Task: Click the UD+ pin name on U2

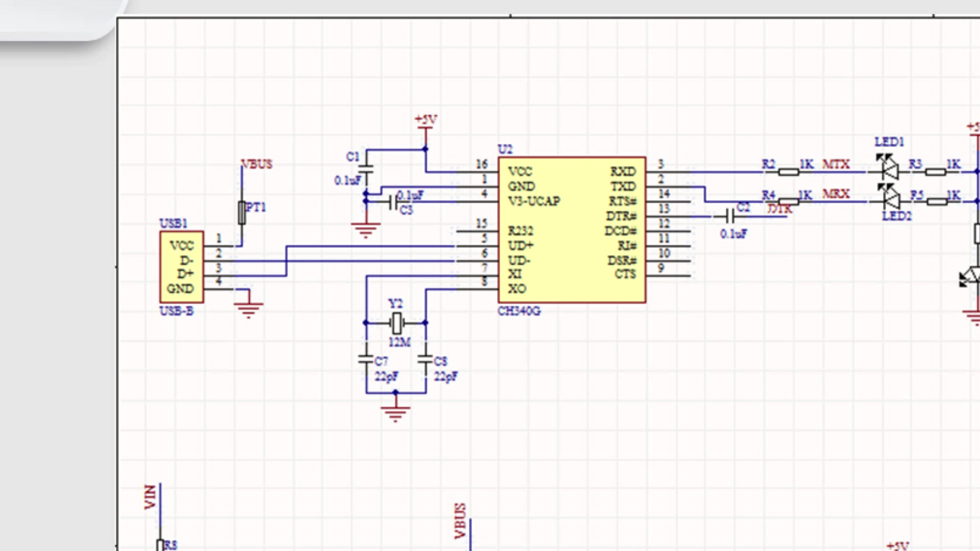Action: click(x=521, y=246)
